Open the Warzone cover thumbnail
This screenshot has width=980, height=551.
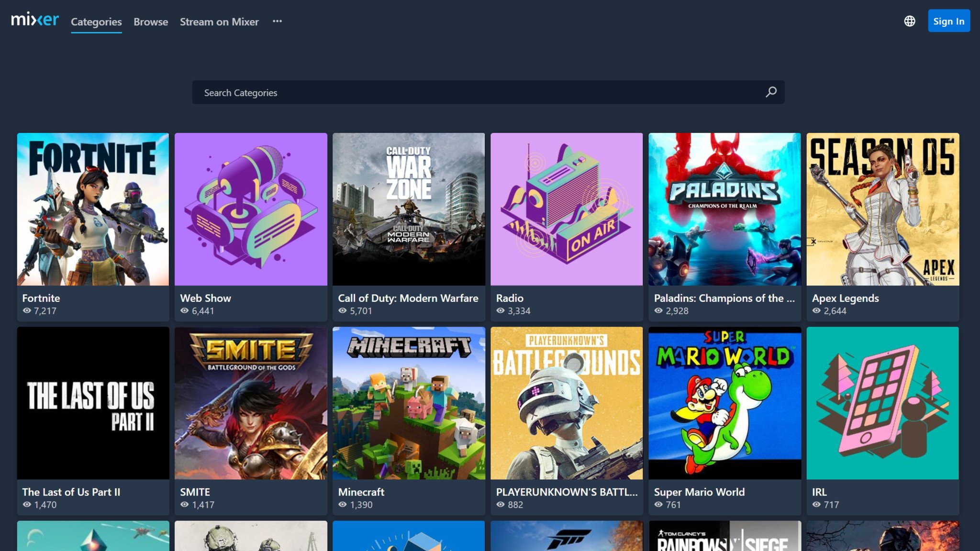pos(409,209)
